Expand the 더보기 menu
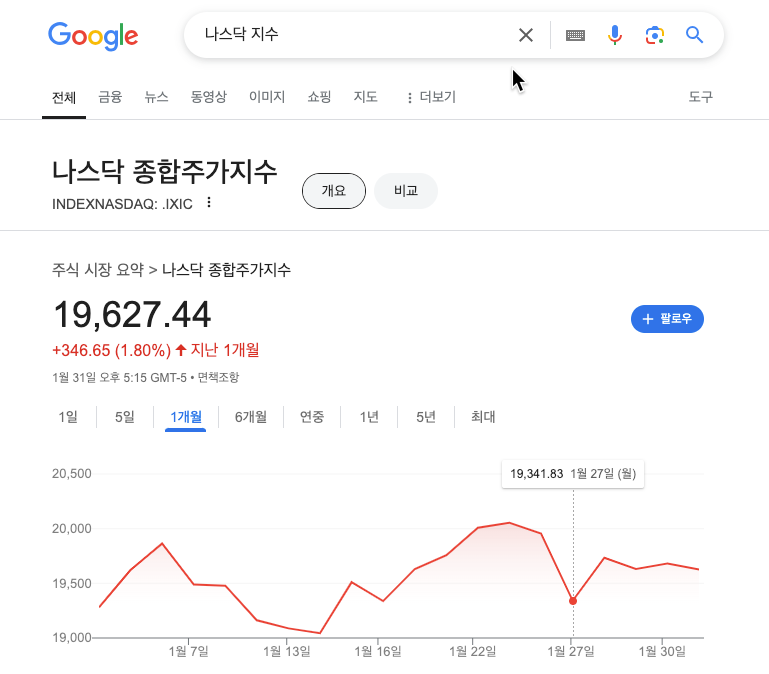The width and height of the screenshot is (769, 674). point(432,97)
